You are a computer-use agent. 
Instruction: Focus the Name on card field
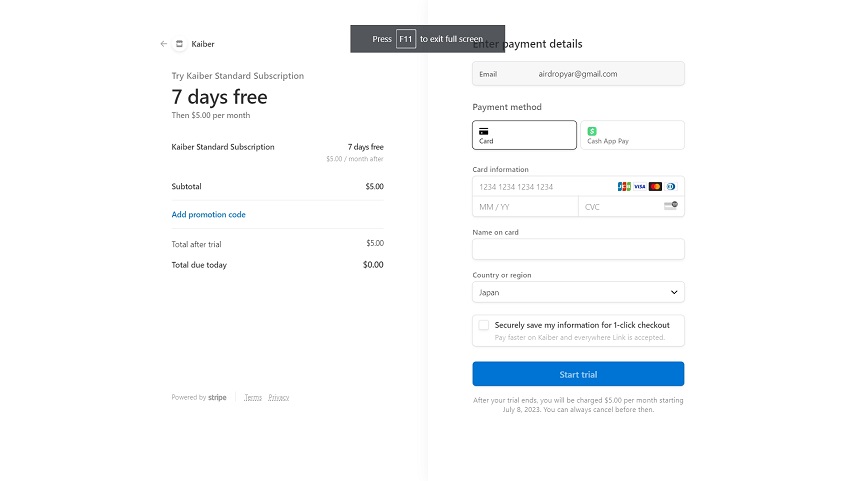coord(578,249)
